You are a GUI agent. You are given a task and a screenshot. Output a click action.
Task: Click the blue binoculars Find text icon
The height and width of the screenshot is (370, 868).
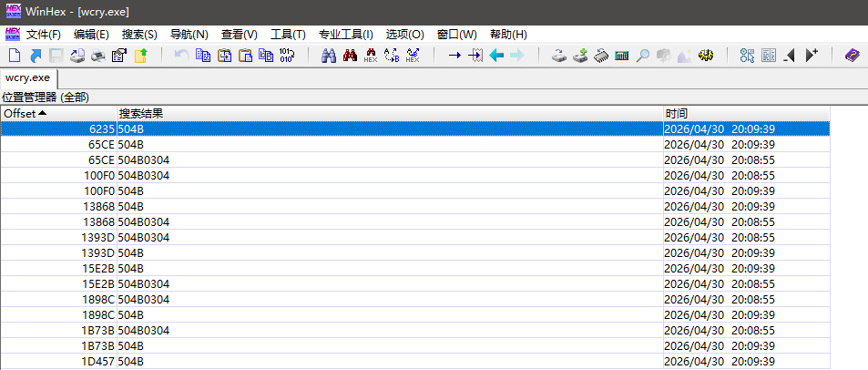(x=329, y=56)
